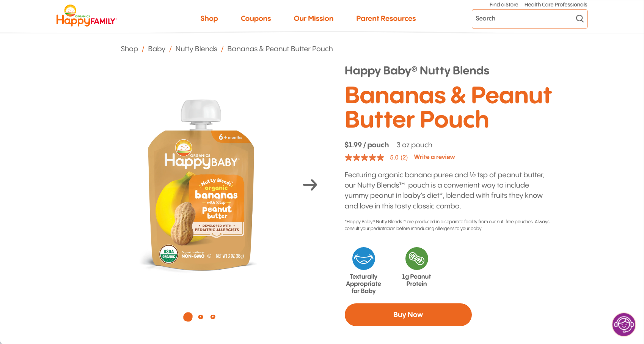Image resolution: width=644 pixels, height=344 pixels.
Task: Click the search magnifier icon
Action: click(580, 19)
